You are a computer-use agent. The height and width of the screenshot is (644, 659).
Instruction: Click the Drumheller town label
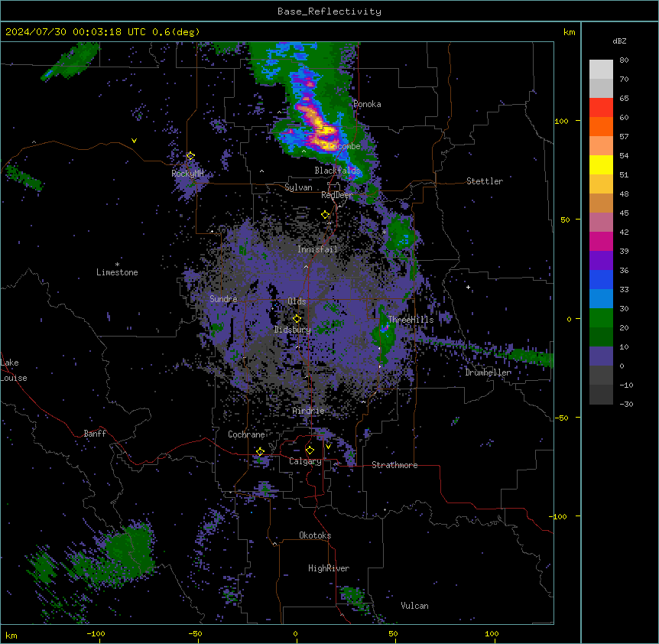pos(488,372)
